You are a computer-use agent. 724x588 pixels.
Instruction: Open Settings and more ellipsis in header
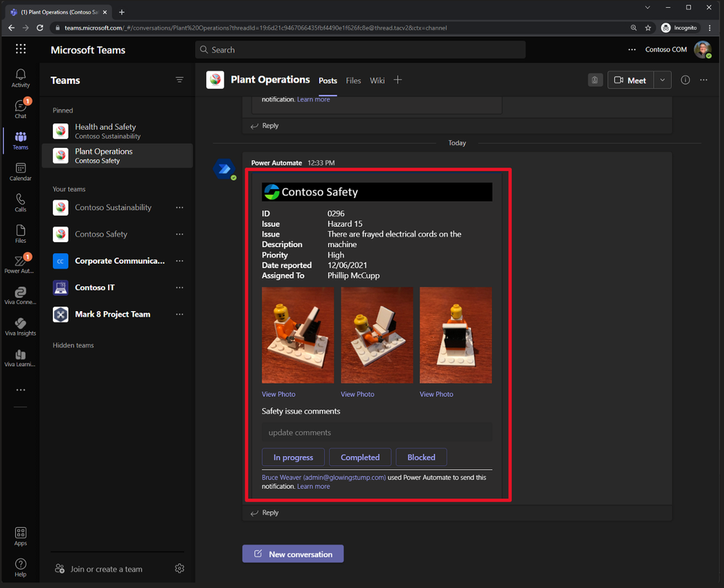[x=632, y=49]
